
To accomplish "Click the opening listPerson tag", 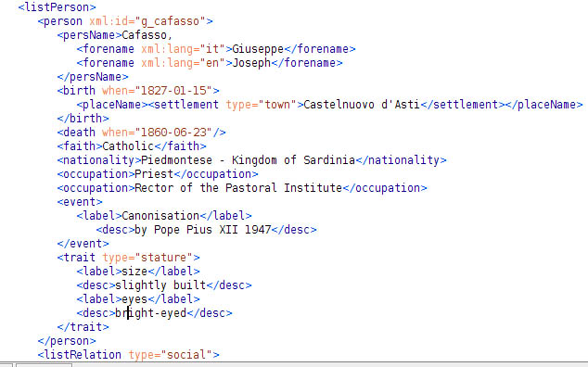I will [x=57, y=7].
